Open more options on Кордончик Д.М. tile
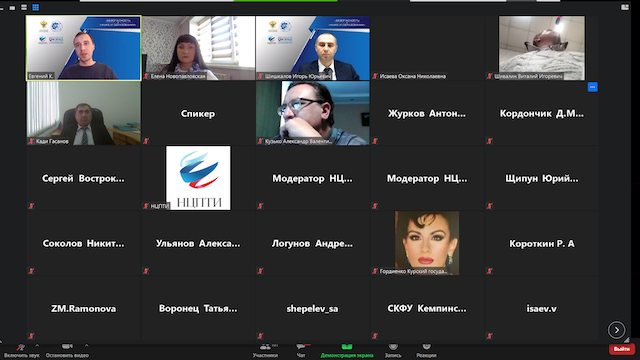 click(x=593, y=87)
